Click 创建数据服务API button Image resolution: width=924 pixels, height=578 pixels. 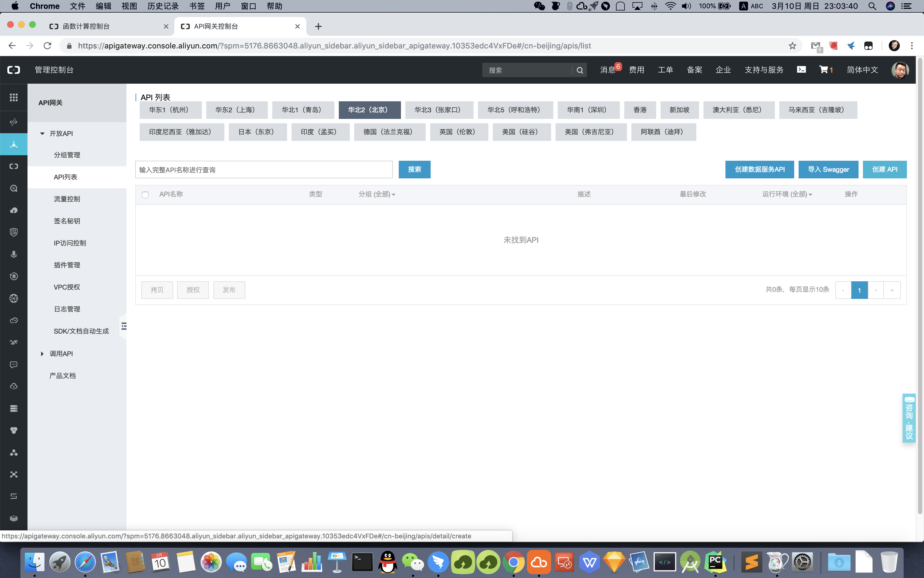[760, 169]
